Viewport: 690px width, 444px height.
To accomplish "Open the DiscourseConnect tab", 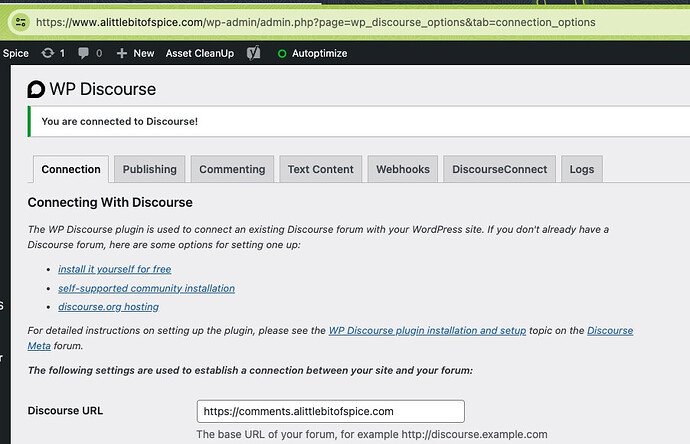I will pyautogui.click(x=500, y=169).
